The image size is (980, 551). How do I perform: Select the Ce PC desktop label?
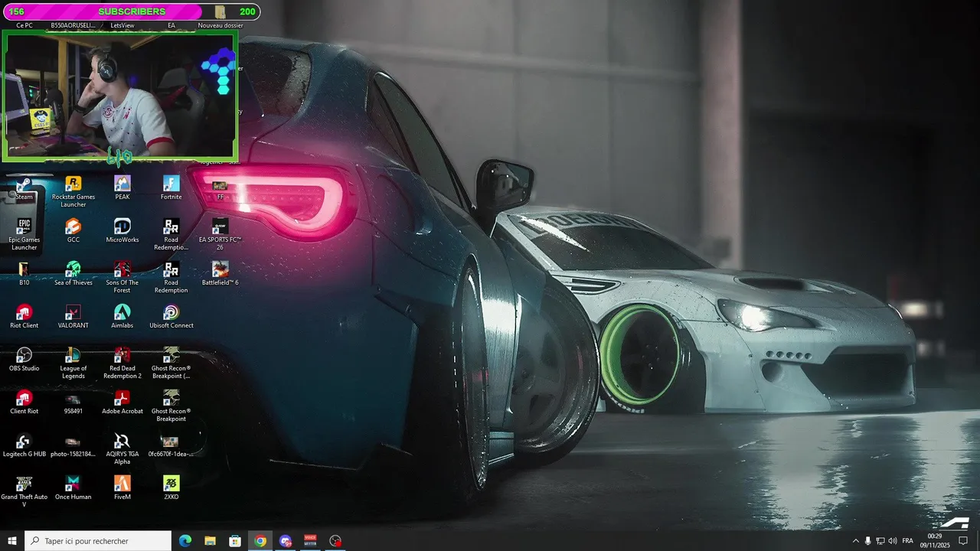[24, 25]
